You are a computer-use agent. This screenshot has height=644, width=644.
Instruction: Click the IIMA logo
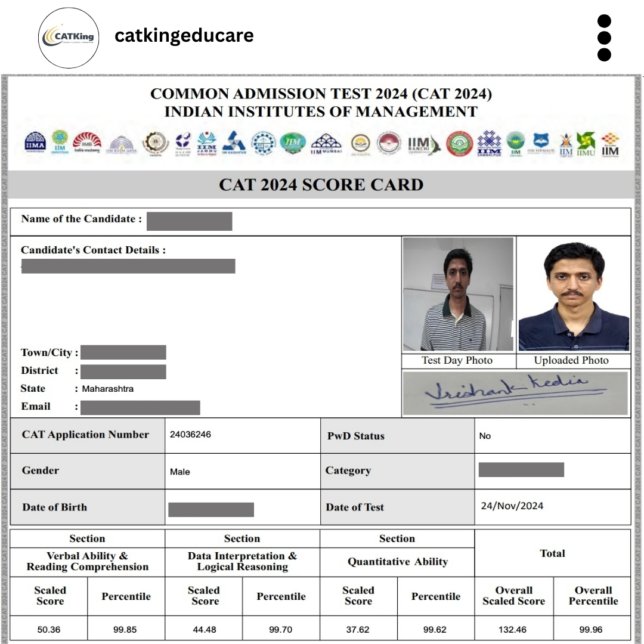tap(35, 143)
